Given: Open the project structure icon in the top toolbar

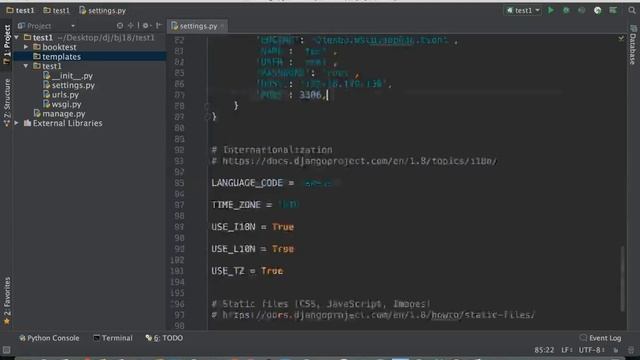Looking at the screenshot, I should tap(613, 10).
